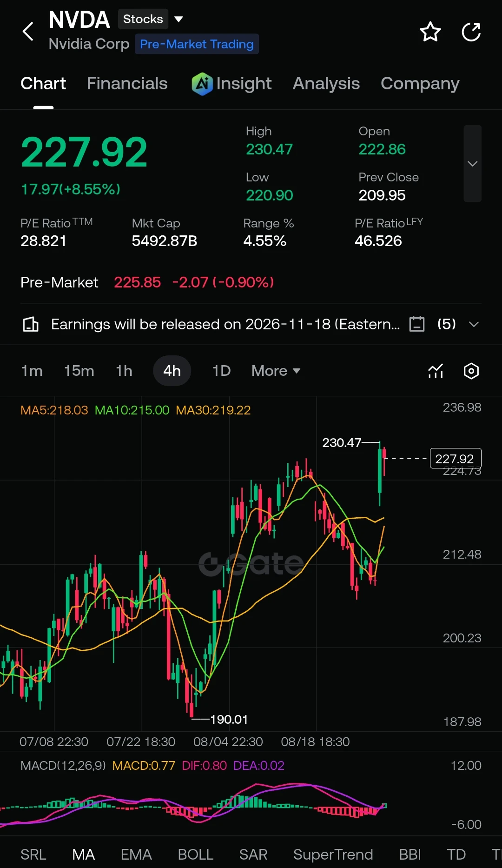Enable the TD indicator
This screenshot has height=868, width=502.
tap(456, 855)
